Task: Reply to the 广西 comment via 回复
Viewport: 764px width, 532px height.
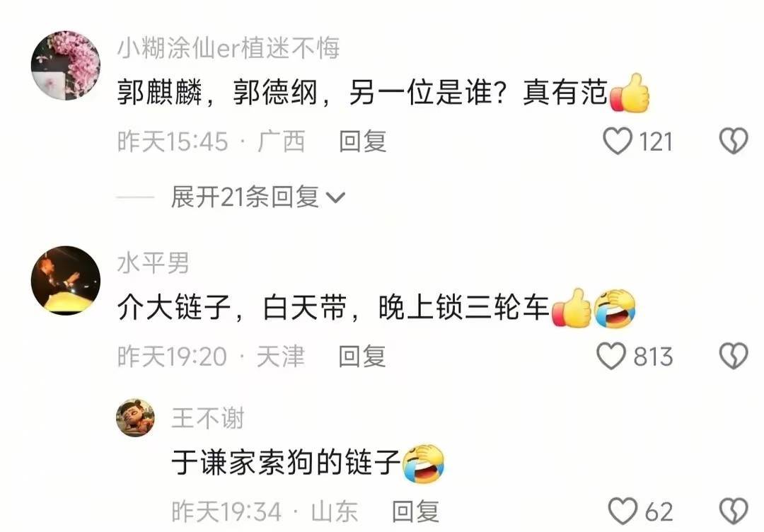Action: pyautogui.click(x=362, y=141)
